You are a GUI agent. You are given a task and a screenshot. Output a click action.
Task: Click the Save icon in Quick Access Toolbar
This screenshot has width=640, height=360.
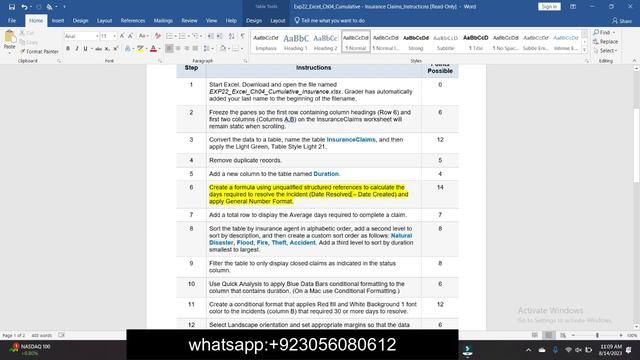(x=11, y=7)
